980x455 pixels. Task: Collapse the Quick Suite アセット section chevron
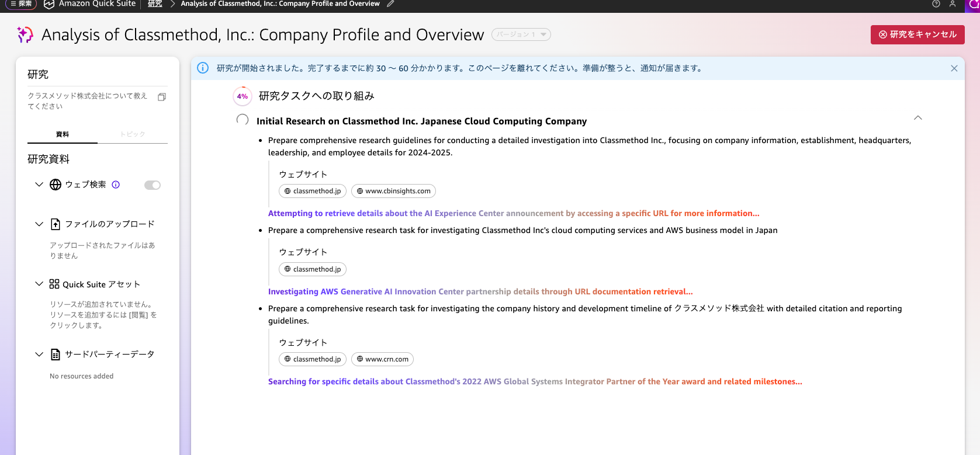[x=39, y=284]
